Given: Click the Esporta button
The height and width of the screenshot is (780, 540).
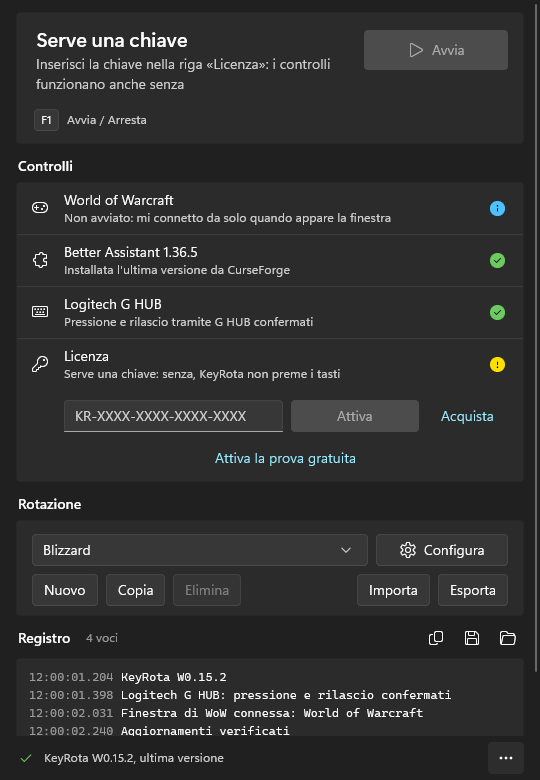Looking at the screenshot, I should [x=473, y=590].
